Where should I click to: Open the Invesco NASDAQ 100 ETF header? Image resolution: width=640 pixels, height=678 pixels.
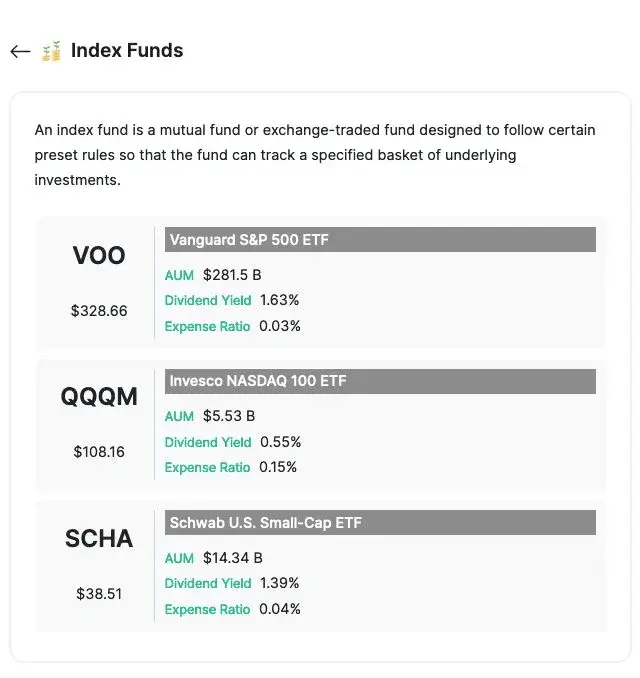pos(380,381)
